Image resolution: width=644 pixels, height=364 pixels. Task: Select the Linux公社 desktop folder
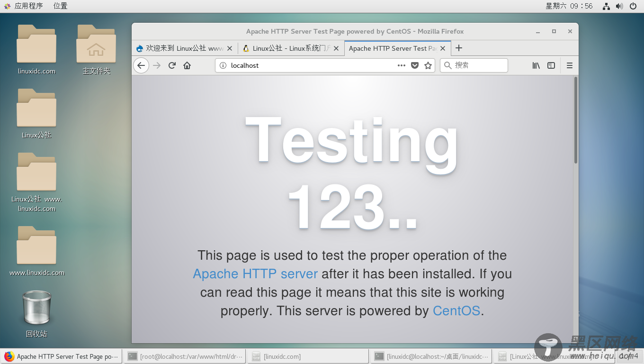36,114
